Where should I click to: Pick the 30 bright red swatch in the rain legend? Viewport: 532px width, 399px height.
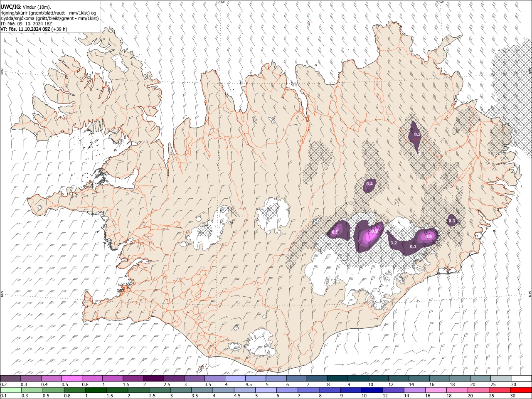[x=521, y=390]
